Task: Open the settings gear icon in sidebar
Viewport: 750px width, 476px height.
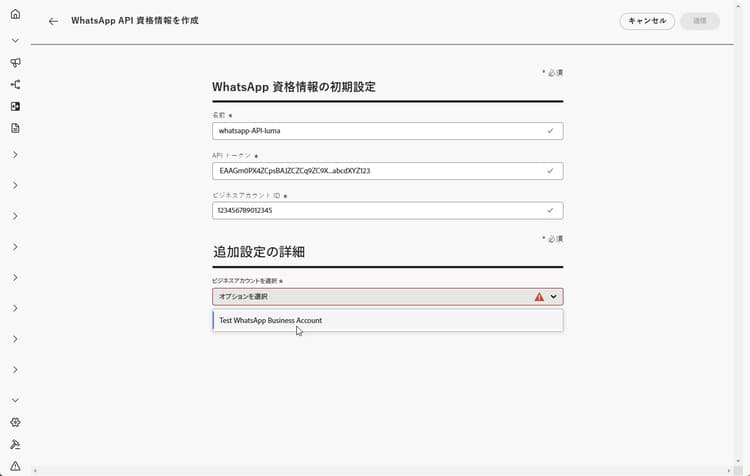Action: pyautogui.click(x=15, y=422)
